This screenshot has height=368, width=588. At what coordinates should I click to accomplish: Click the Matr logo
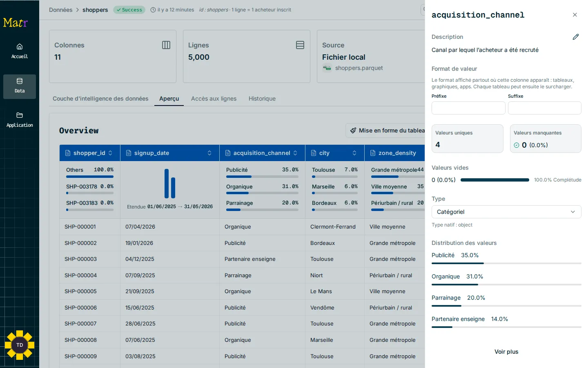16,22
